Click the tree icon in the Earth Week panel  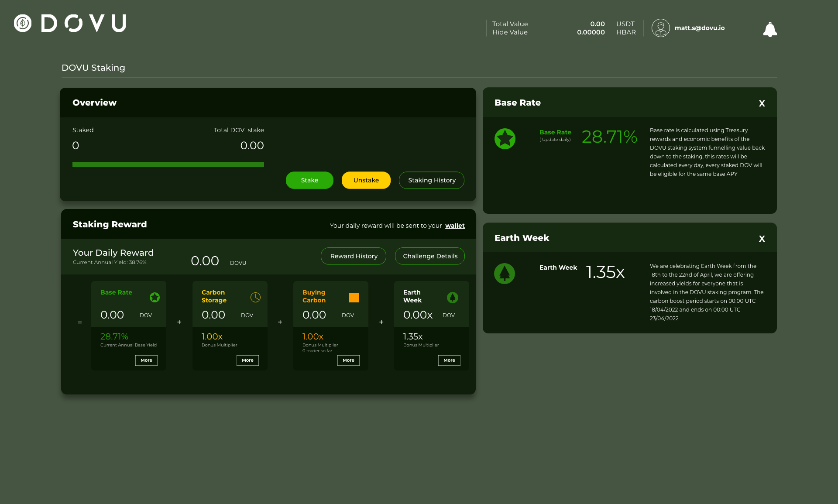[x=505, y=274]
